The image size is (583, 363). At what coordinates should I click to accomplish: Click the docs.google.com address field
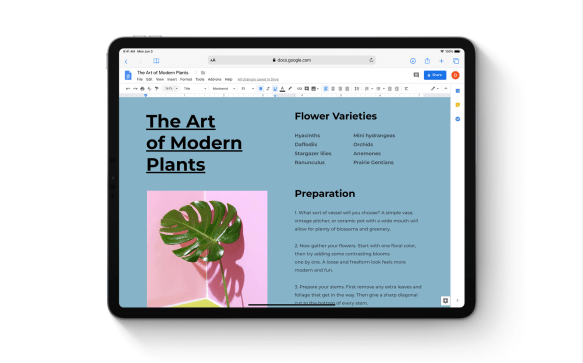pyautogui.click(x=292, y=60)
